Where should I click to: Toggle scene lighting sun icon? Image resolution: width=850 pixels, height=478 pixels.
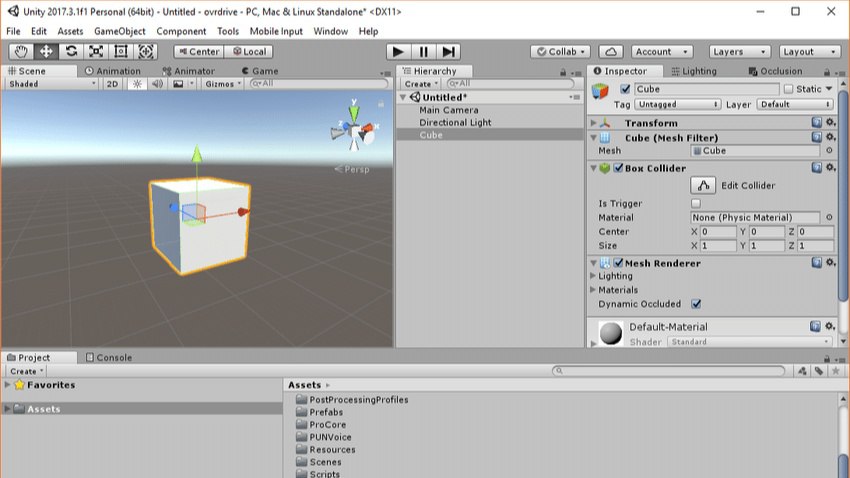coord(138,84)
